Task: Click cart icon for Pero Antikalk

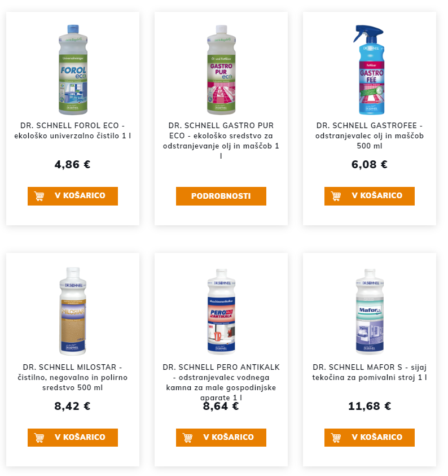Action: [x=188, y=438]
